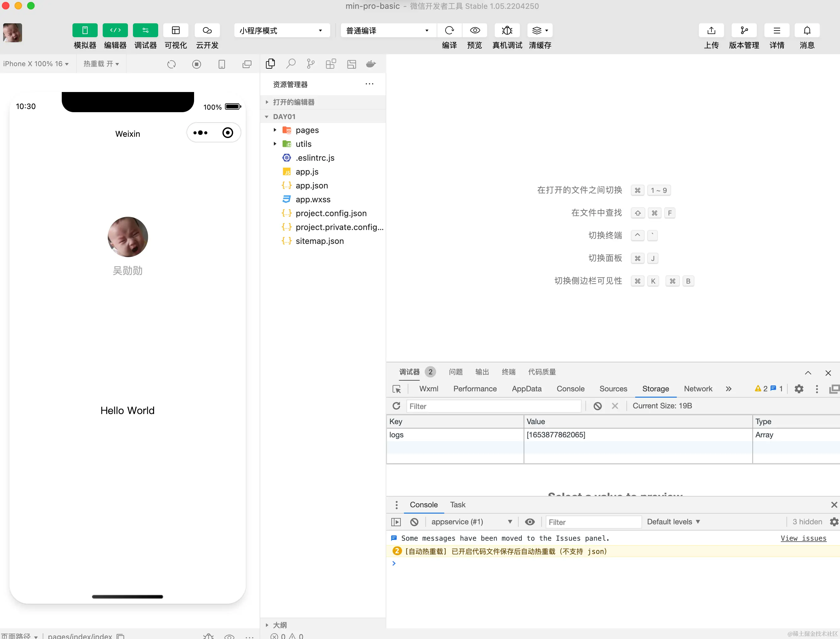
Task: Open source control icon in sidebar
Action: 311,64
